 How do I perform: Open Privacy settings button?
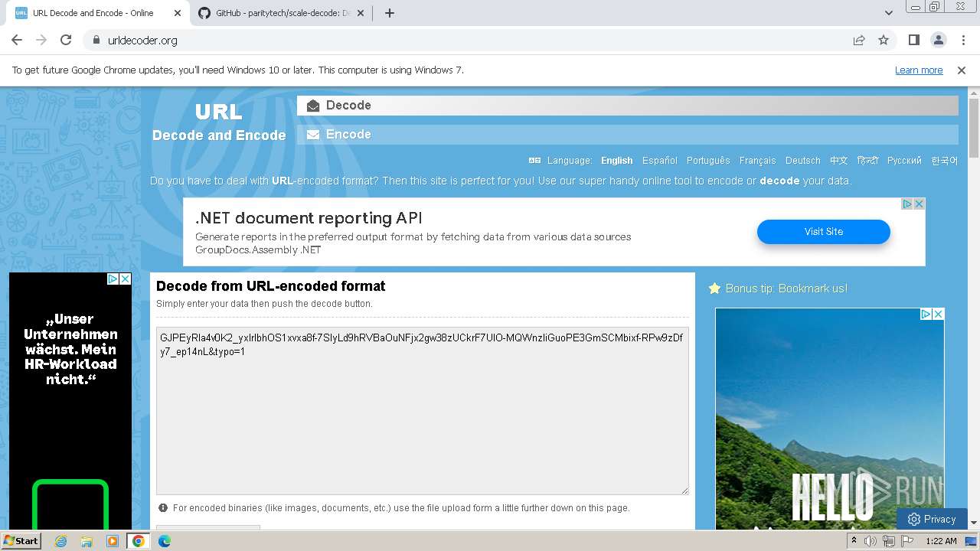point(932,519)
